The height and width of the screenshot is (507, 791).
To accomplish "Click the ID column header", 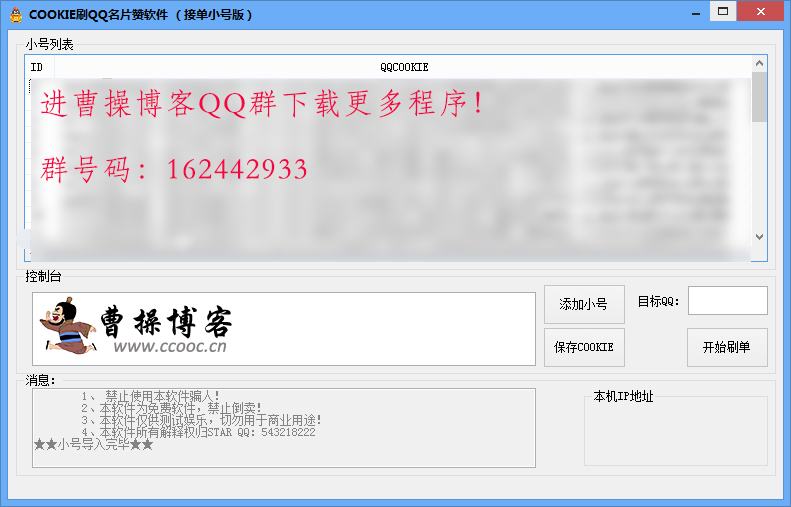I will pyautogui.click(x=38, y=67).
